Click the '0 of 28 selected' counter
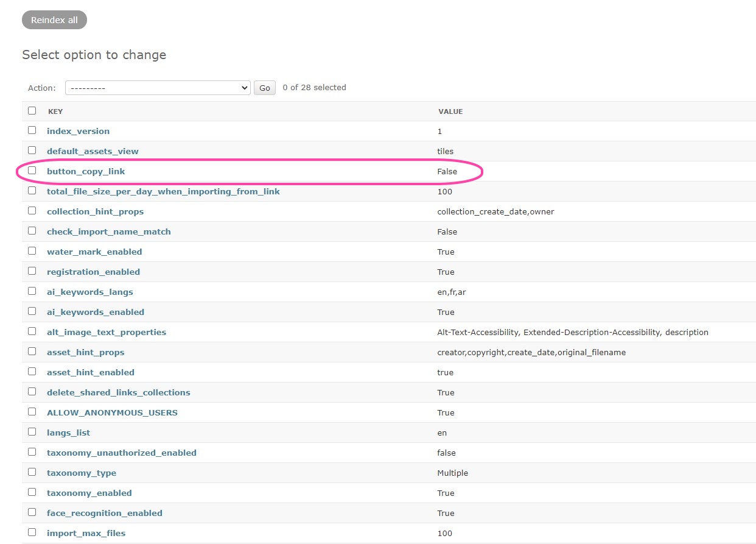Image resolution: width=756 pixels, height=544 pixels. point(314,88)
